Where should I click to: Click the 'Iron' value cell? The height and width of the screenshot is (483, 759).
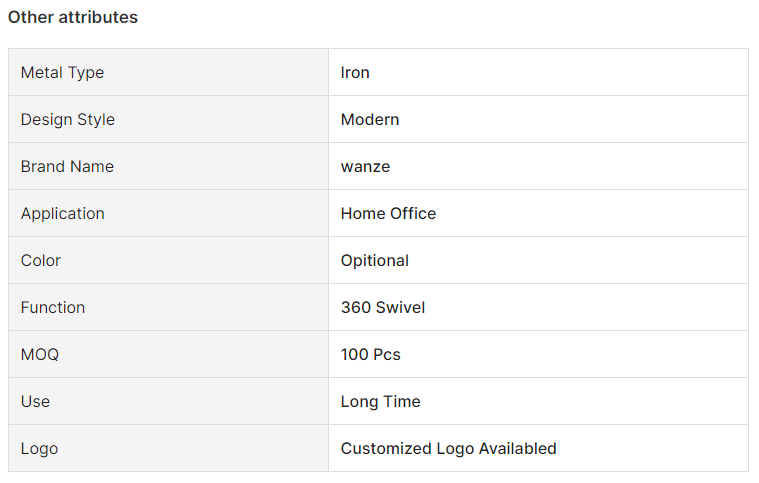538,72
